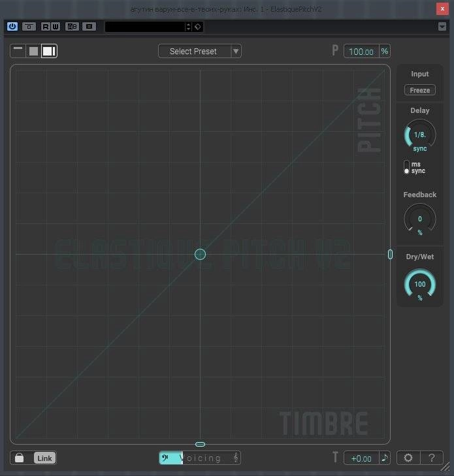Switch to full view with side panel icon
Screen dimensions: 454x476
tap(49, 51)
